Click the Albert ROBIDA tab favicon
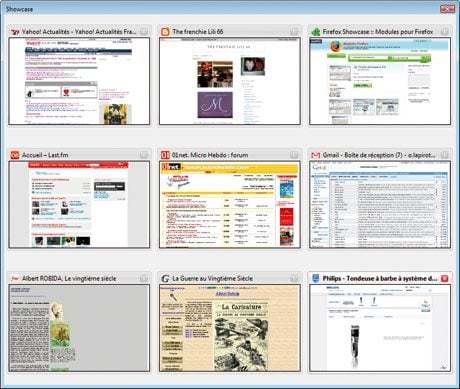 (x=15, y=278)
